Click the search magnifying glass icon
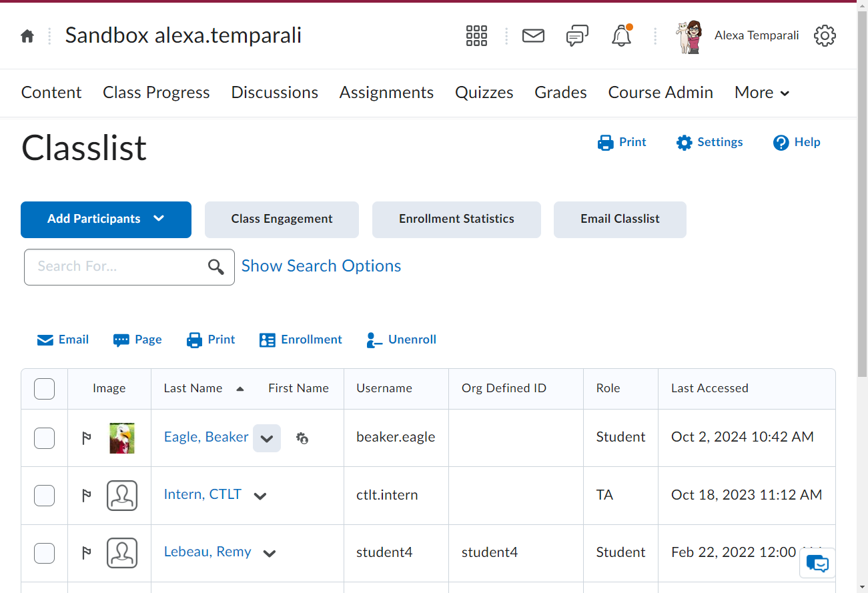 [x=215, y=267]
